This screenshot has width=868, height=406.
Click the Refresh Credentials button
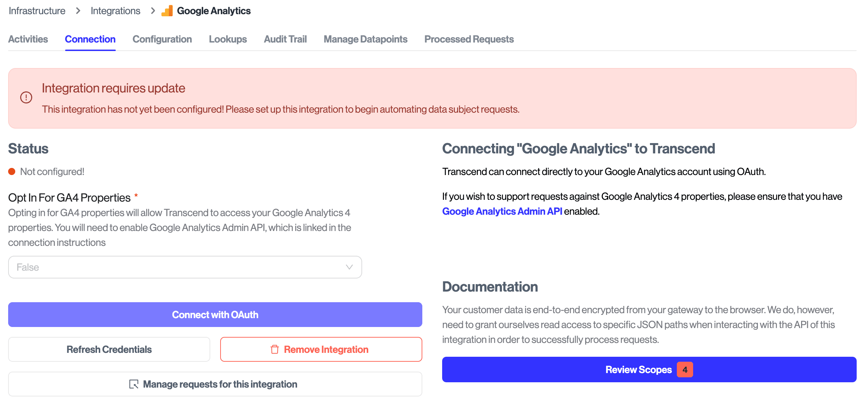pos(109,349)
